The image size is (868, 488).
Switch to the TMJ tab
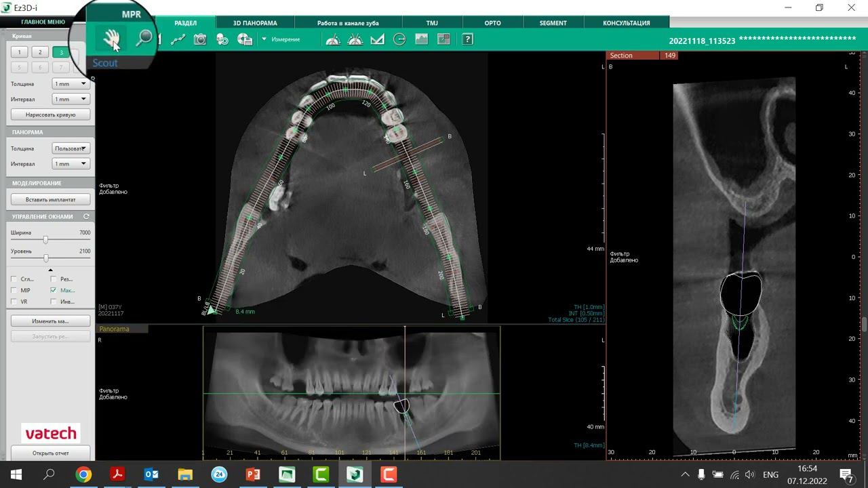(x=432, y=22)
